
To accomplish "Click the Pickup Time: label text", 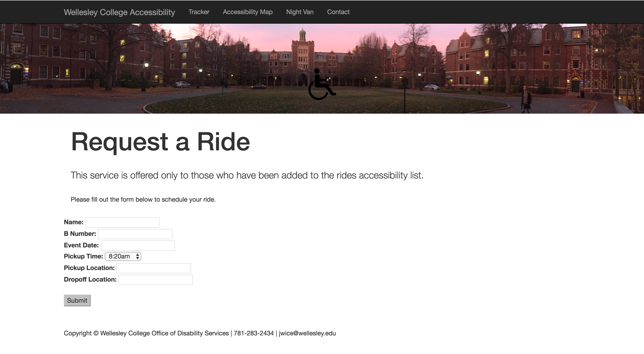I will [83, 256].
